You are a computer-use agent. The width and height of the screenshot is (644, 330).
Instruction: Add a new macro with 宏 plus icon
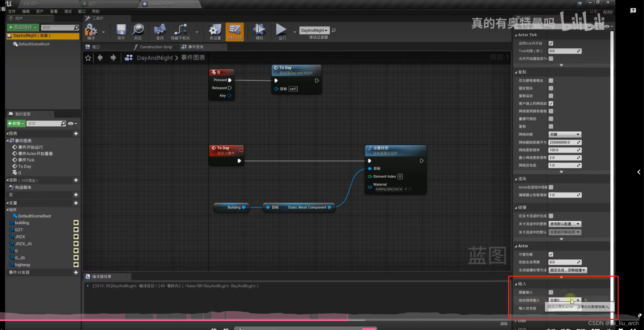click(76, 195)
